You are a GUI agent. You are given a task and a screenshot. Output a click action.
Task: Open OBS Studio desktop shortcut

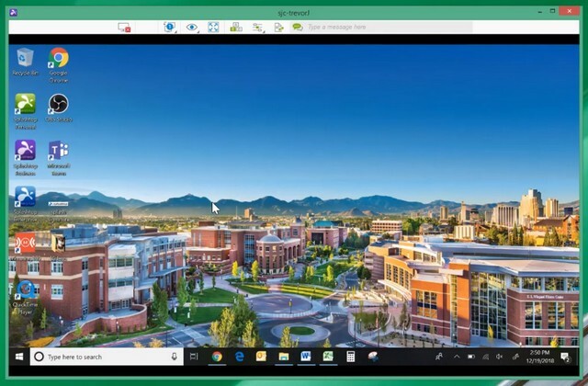point(58,104)
